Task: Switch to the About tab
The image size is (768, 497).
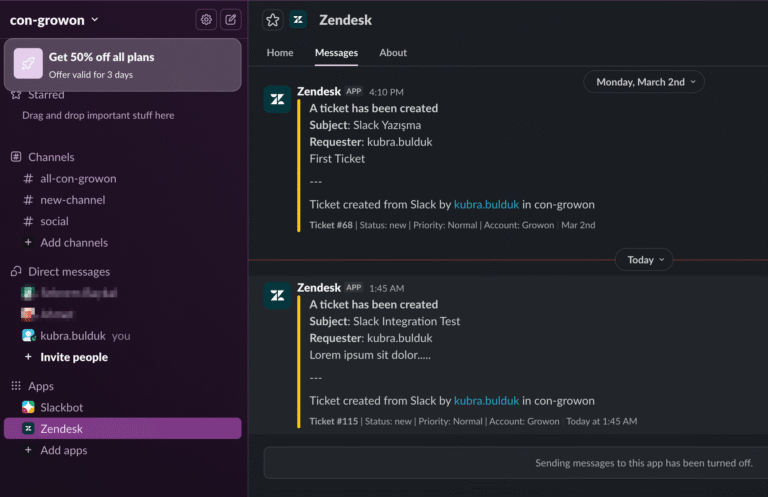Action: [x=393, y=52]
